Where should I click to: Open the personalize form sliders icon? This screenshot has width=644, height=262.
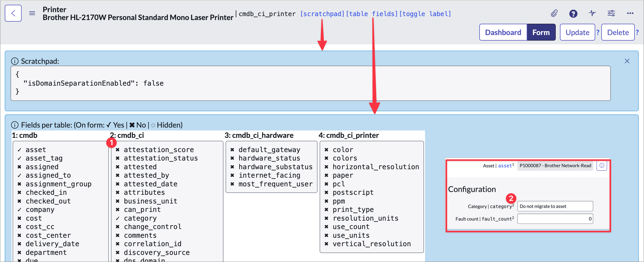(611, 13)
